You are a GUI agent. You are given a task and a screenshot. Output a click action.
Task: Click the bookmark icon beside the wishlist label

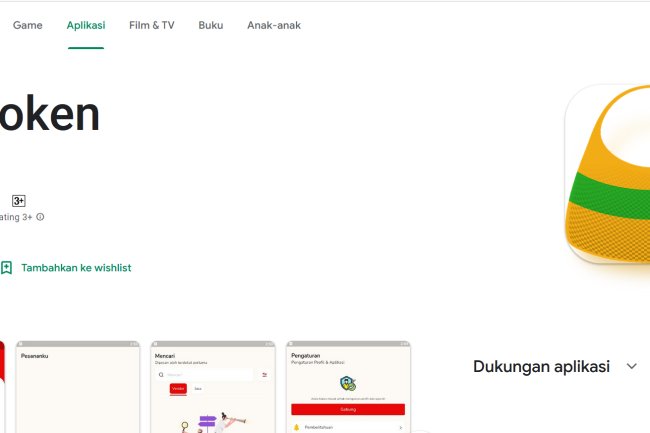7,268
